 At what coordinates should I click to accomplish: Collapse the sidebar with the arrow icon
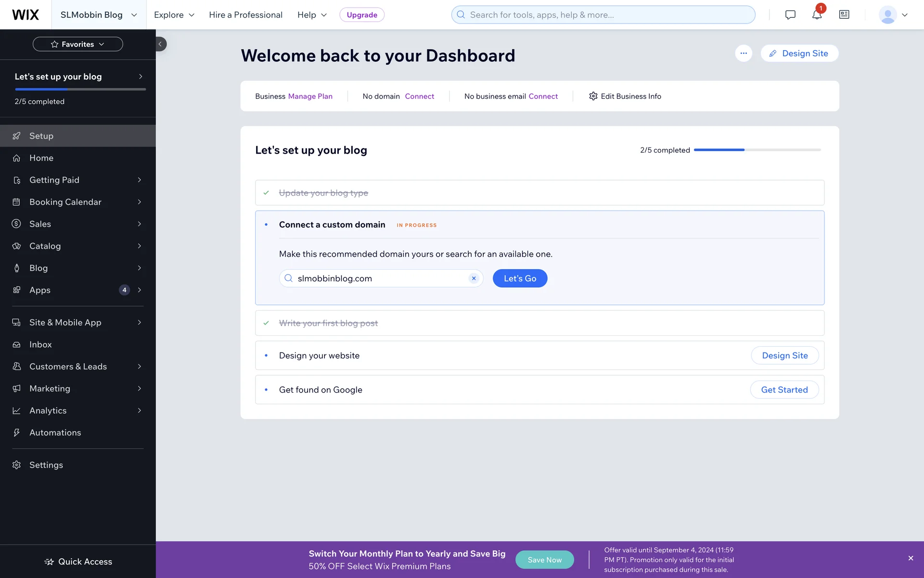point(160,44)
